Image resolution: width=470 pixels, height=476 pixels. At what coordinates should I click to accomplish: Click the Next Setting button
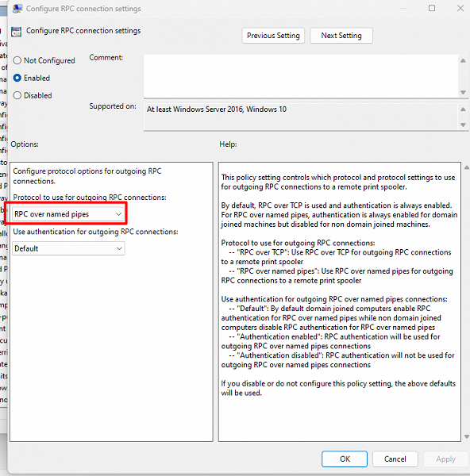click(x=341, y=36)
